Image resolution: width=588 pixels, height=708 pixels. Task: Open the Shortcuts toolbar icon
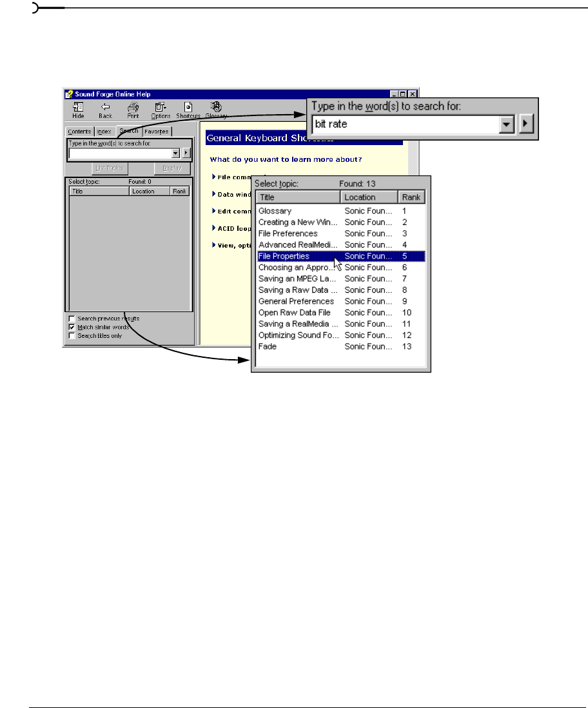tap(188, 110)
